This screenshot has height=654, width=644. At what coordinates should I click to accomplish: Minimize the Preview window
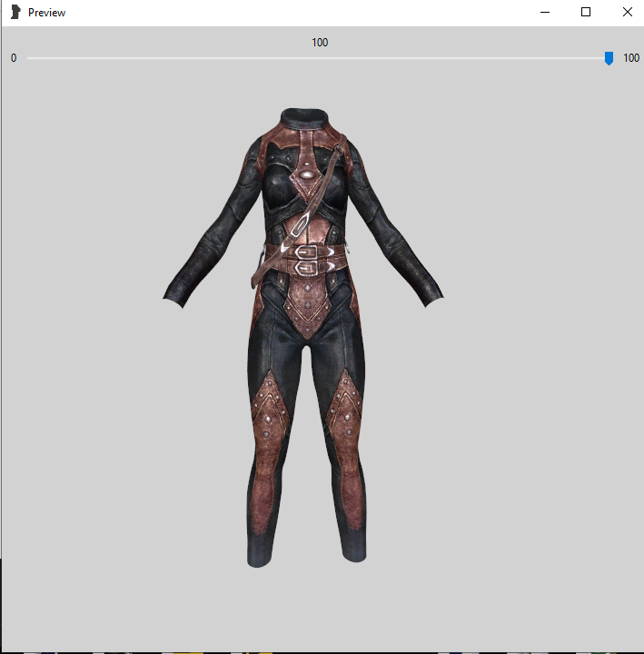point(545,12)
